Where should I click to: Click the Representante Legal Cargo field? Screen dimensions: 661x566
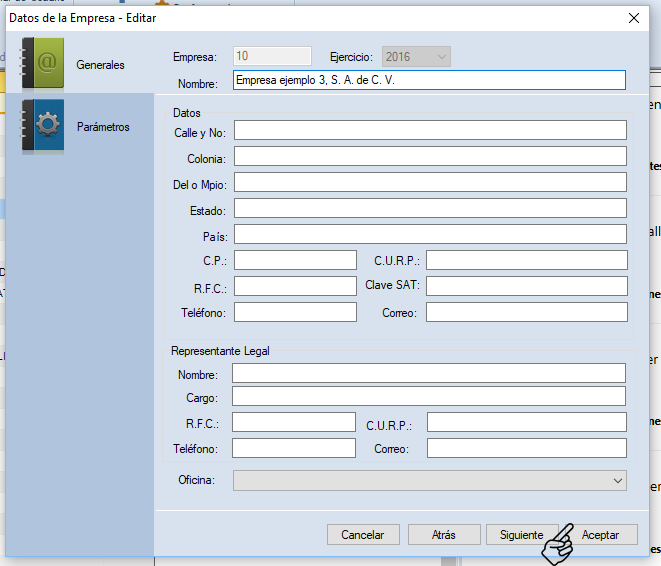click(428, 396)
